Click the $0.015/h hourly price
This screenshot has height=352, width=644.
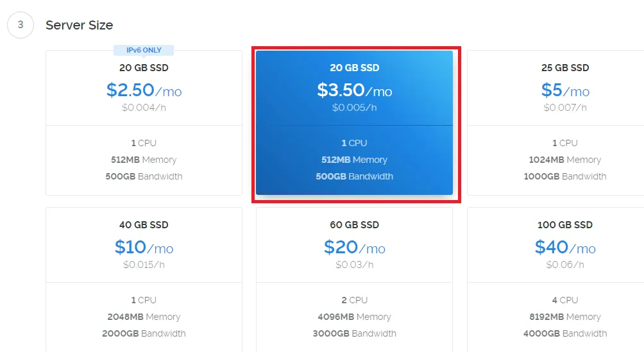pos(144,265)
